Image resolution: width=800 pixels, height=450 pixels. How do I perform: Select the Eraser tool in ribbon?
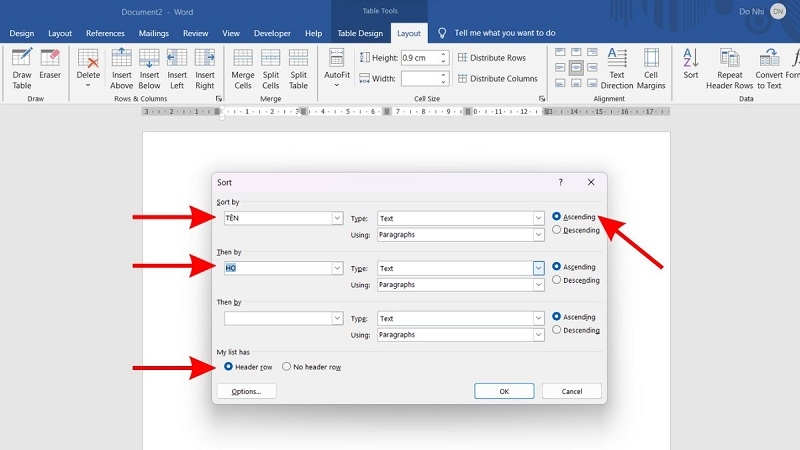click(x=50, y=67)
